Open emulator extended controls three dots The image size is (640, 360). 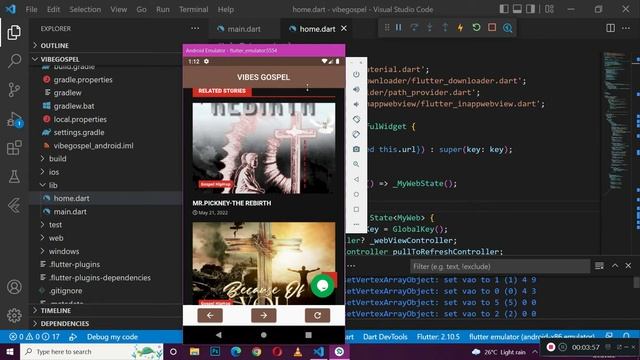[x=356, y=224]
